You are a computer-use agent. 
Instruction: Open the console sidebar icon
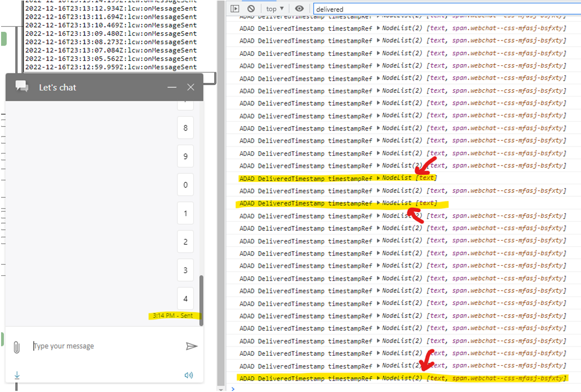(x=235, y=8)
